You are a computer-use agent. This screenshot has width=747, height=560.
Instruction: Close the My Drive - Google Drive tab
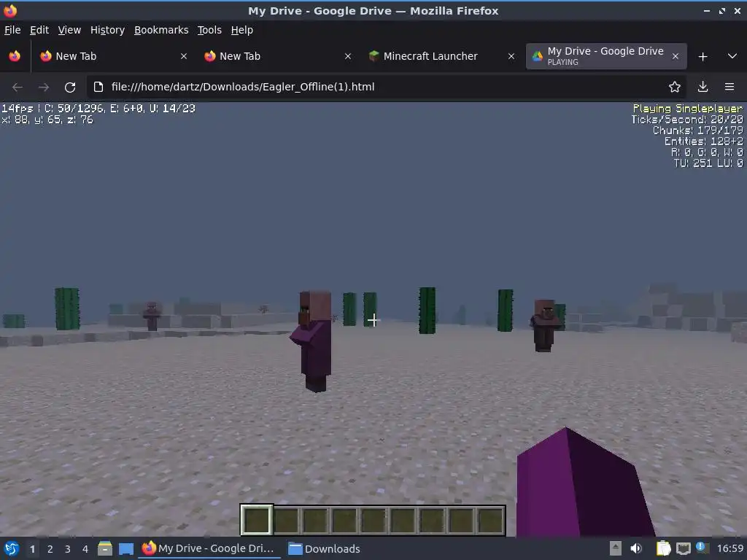(676, 56)
